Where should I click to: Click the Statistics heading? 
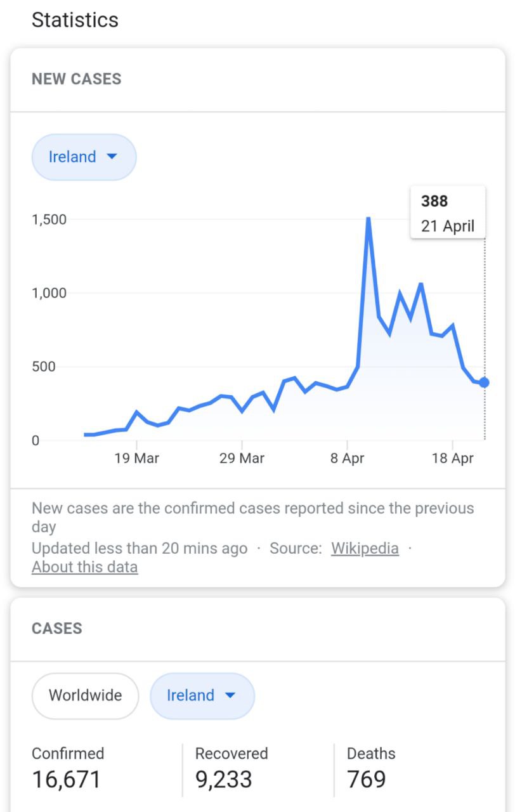[75, 20]
